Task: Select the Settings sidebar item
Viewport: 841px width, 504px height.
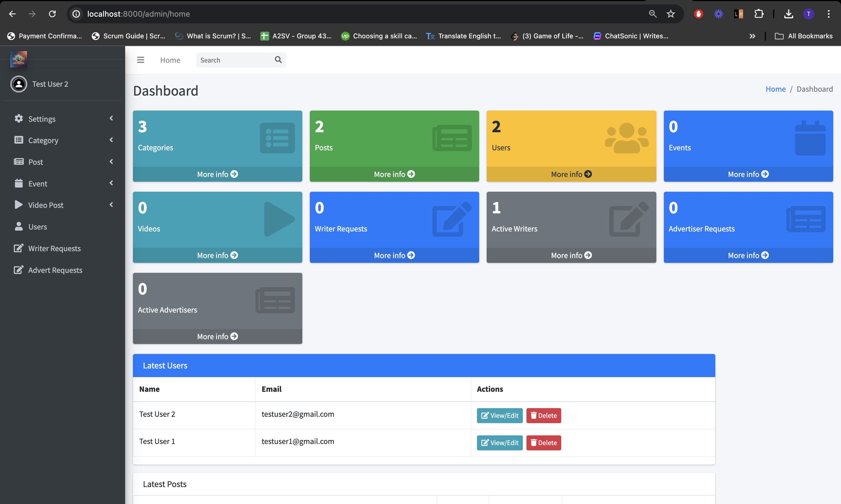Action: [x=63, y=119]
